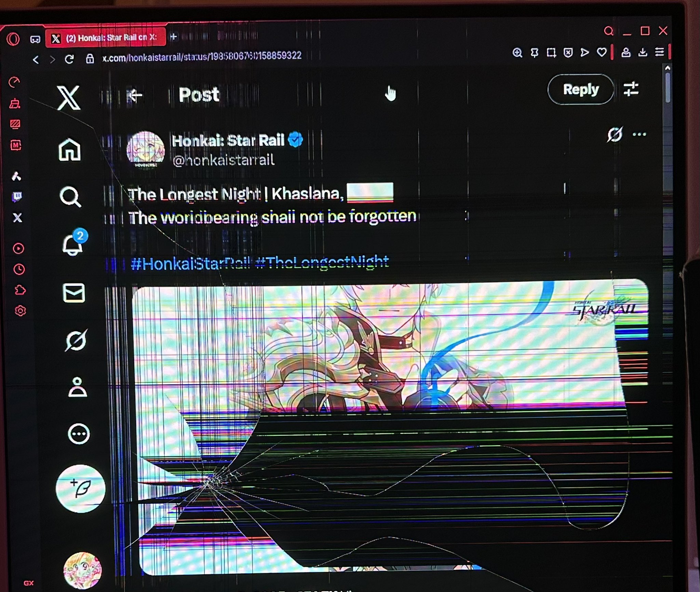Click the compose new post button
Viewport: 700px width, 592px height.
(80, 488)
